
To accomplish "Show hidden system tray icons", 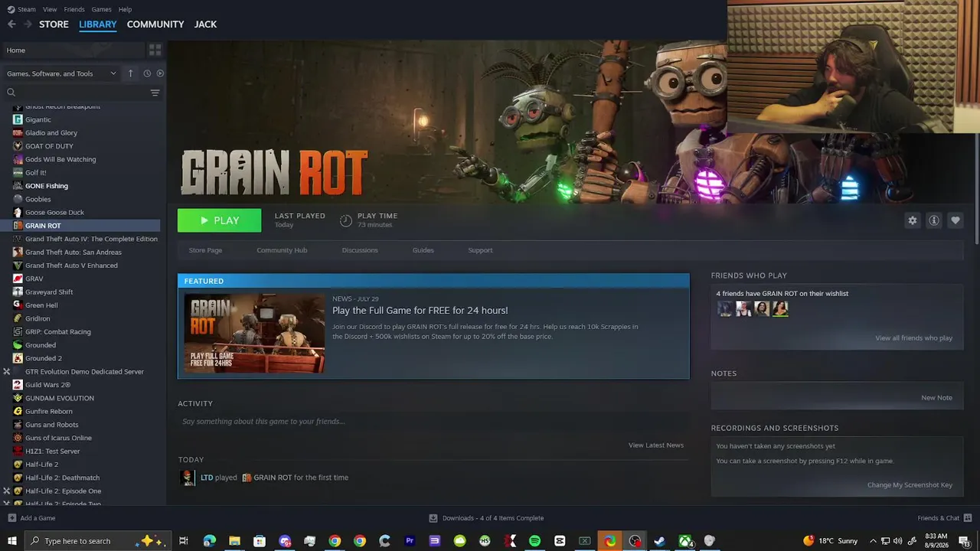I will [x=873, y=541].
